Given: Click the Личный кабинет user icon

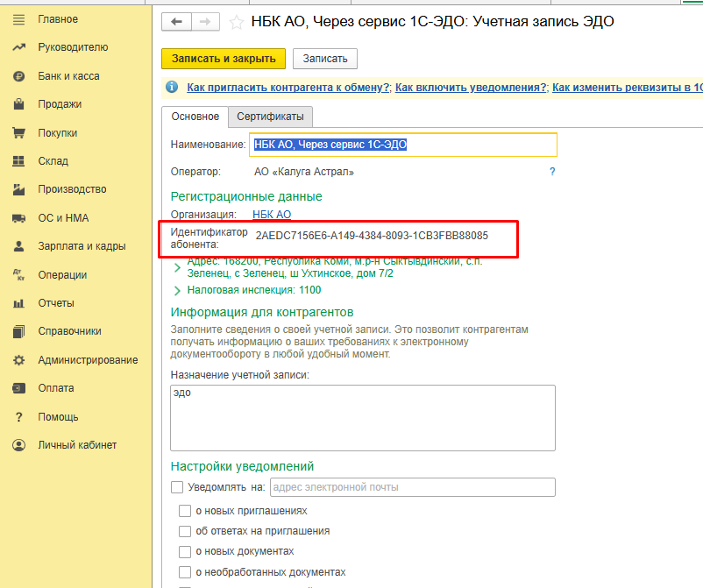Looking at the screenshot, I should pos(18,445).
